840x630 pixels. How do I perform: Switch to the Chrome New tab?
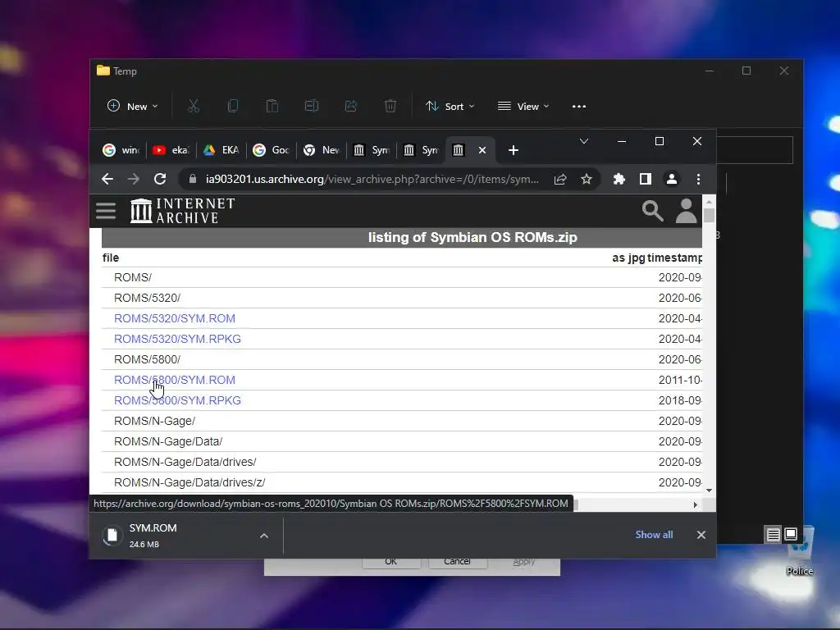click(x=321, y=150)
